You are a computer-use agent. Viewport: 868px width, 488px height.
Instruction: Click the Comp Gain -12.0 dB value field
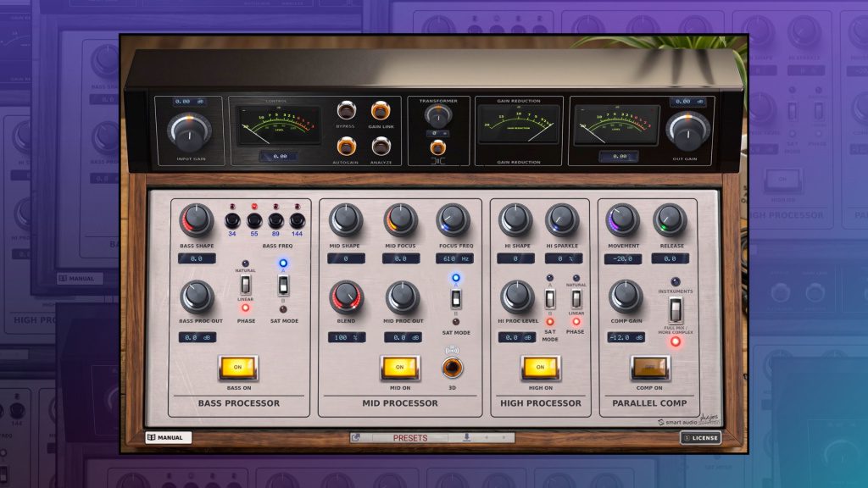point(626,337)
